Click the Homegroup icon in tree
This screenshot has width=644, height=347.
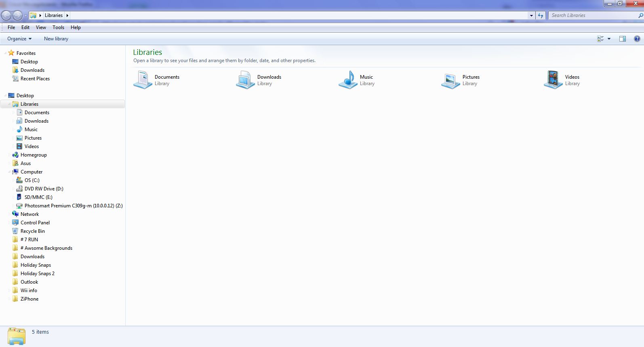15,155
